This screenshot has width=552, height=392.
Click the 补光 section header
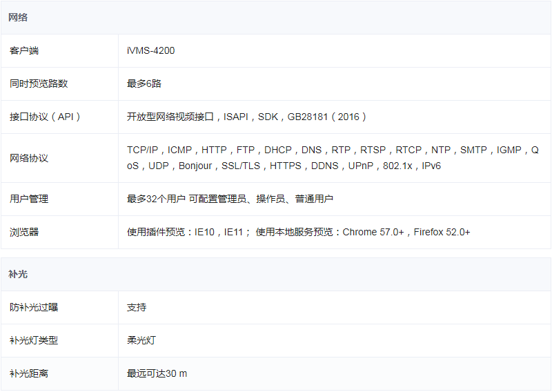[275, 274]
